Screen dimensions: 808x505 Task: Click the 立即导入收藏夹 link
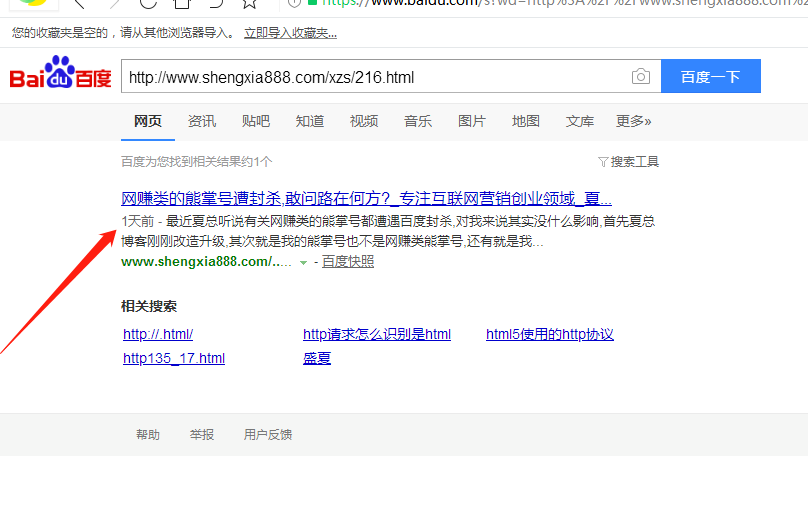pos(290,33)
